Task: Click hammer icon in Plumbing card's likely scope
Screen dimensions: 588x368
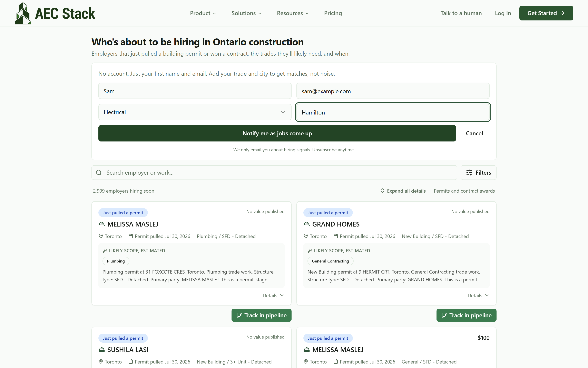Action: 105,250
